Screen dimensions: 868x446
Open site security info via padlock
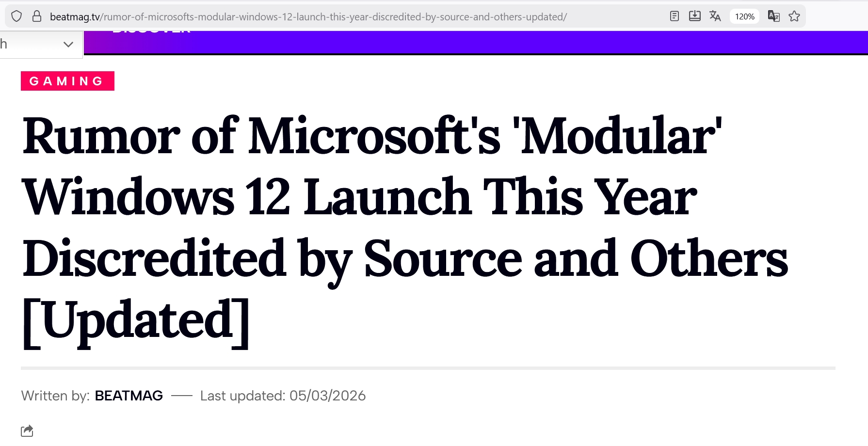tap(37, 16)
